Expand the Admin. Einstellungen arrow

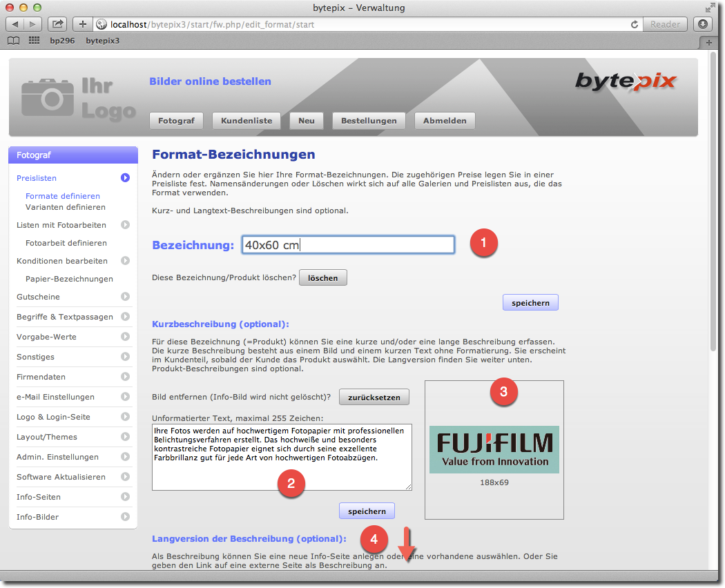point(125,457)
